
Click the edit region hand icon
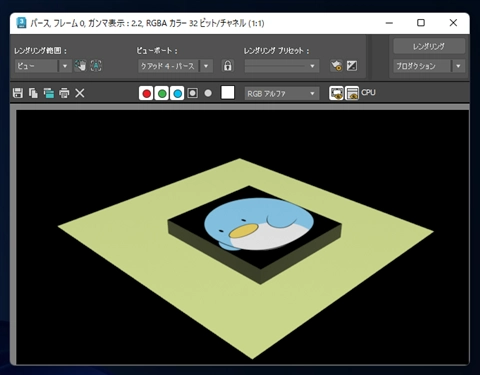coord(80,66)
